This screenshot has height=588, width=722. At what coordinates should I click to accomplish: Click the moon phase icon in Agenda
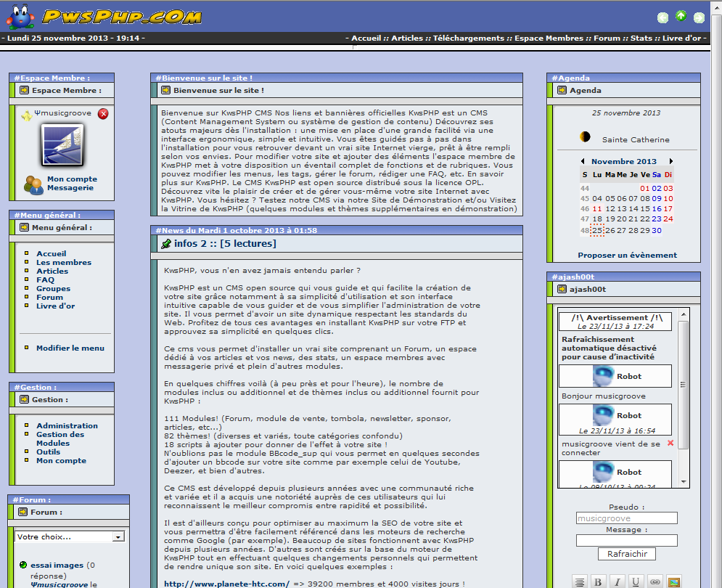(585, 137)
